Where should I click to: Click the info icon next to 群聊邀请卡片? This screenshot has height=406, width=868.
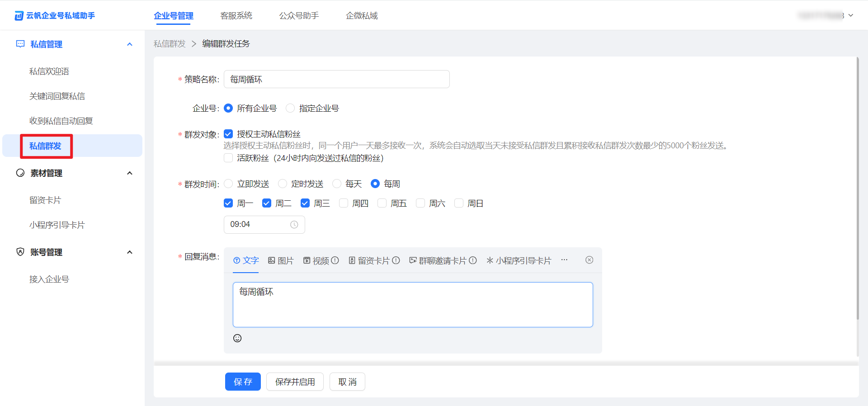coord(473,260)
